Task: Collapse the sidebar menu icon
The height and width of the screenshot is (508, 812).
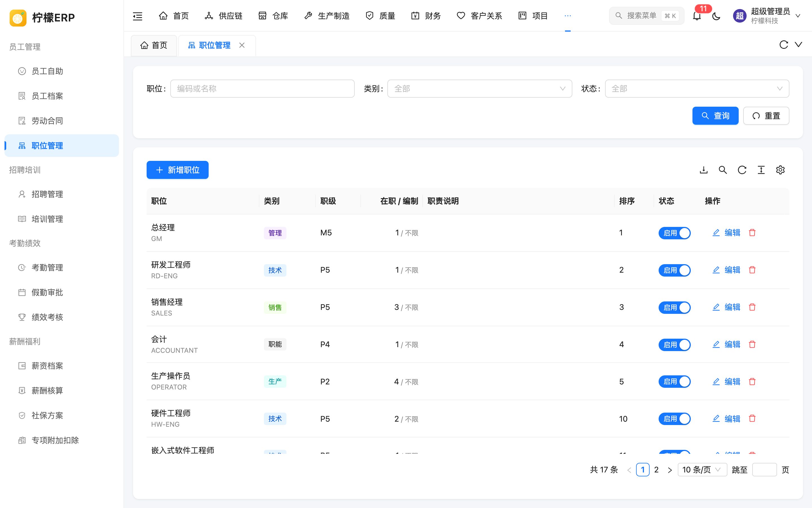Action: (x=138, y=16)
